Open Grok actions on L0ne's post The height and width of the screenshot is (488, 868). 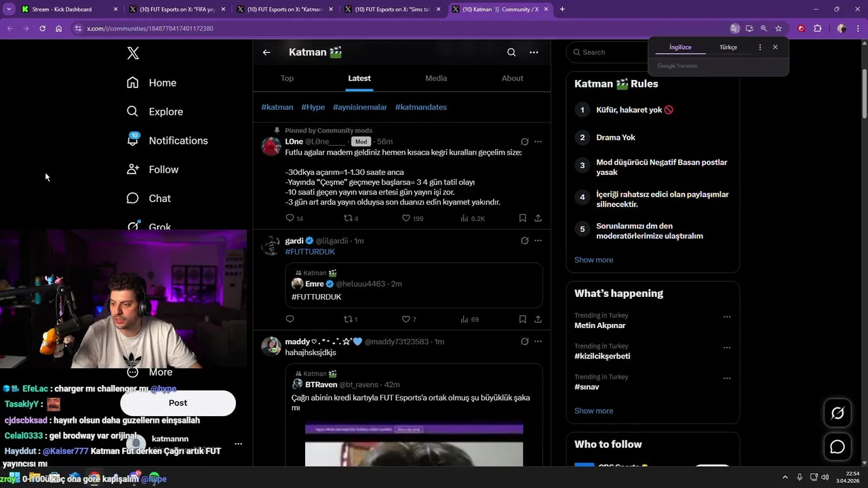[524, 142]
